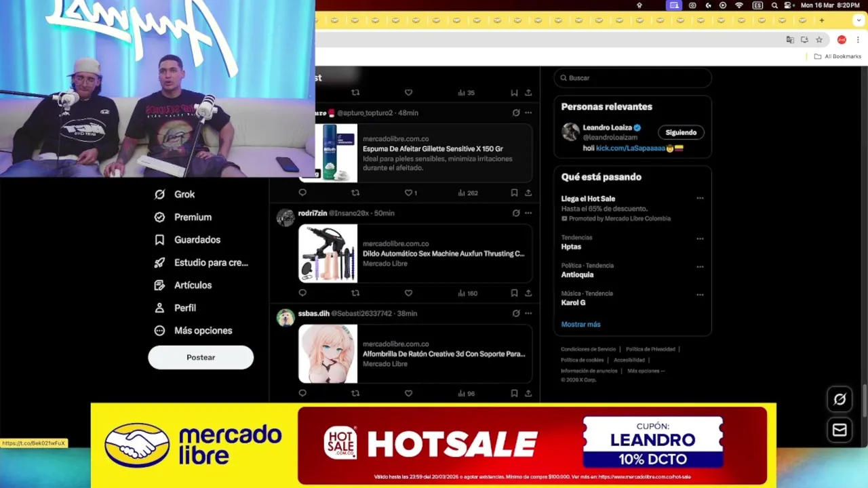Open the Karol G trending topic
868x488 pixels.
573,302
